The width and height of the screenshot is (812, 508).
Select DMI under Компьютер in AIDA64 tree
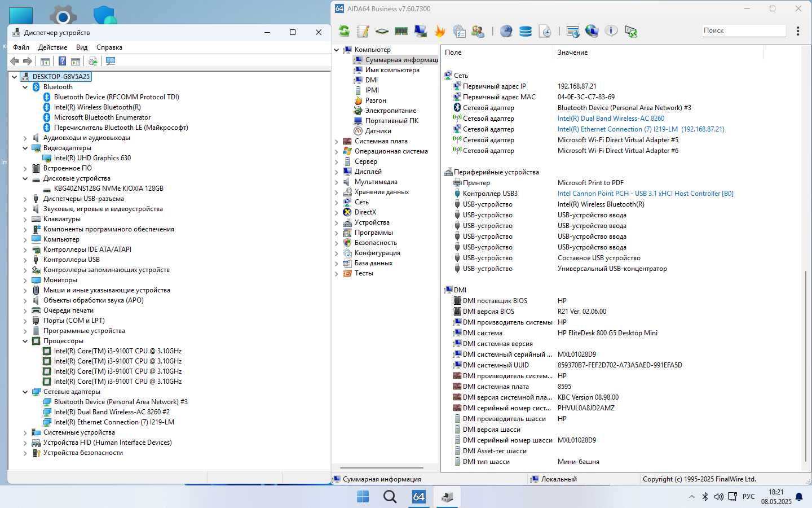[372, 80]
